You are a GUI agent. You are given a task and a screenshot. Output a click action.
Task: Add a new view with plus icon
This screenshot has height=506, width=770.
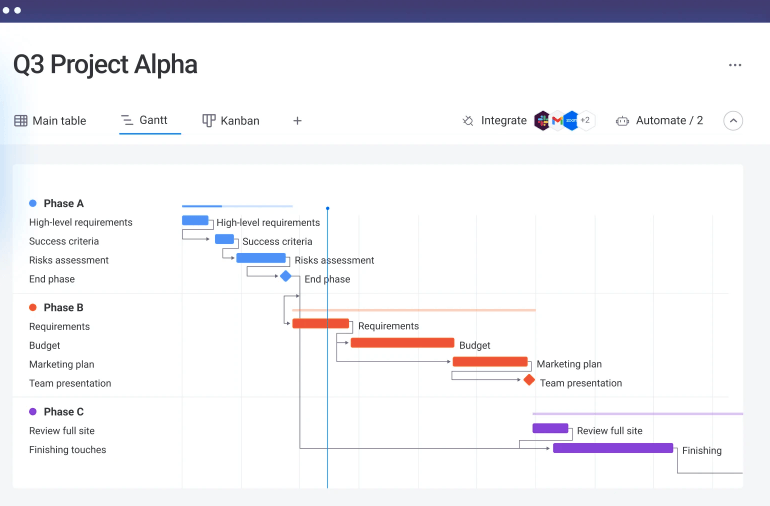click(x=297, y=121)
